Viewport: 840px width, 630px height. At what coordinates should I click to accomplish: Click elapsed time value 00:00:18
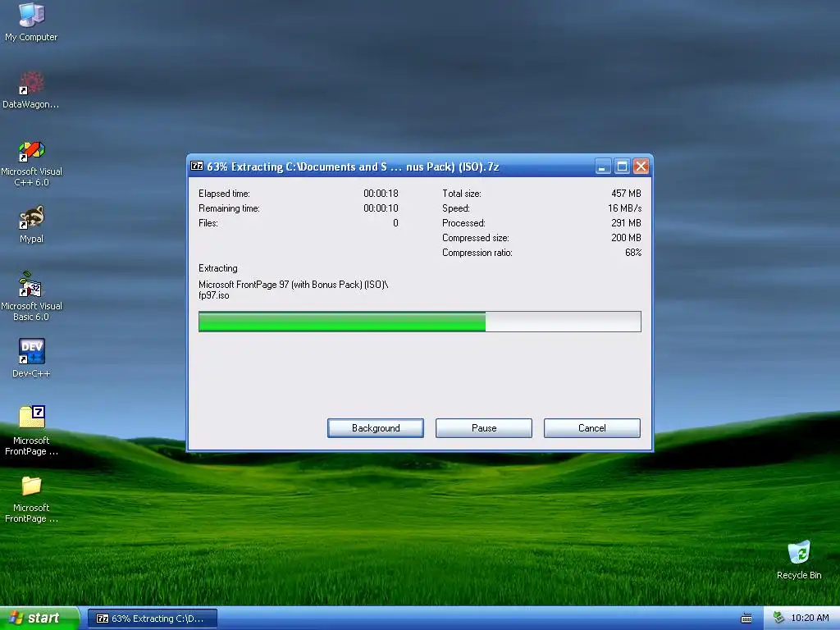click(381, 194)
